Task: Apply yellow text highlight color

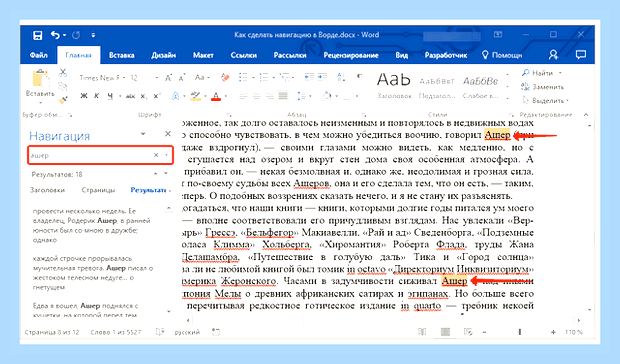Action: [x=195, y=96]
